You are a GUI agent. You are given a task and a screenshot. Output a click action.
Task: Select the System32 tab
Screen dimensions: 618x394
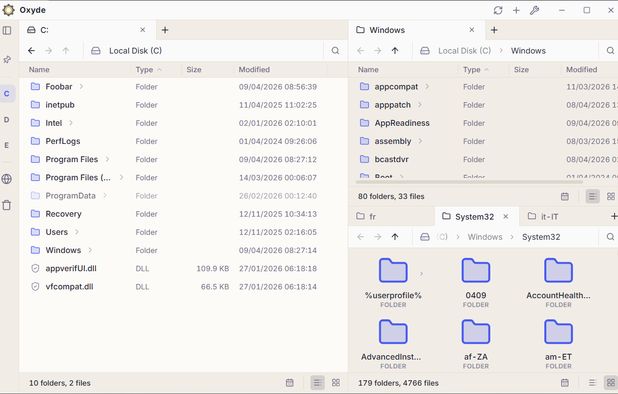coord(477,216)
